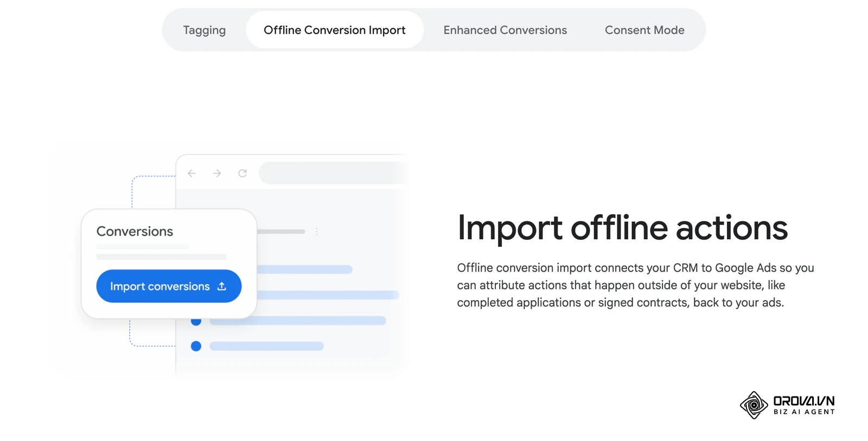Click the bottom blue bullet dot in the list
The width and height of the screenshot is (868, 441).
click(x=196, y=346)
